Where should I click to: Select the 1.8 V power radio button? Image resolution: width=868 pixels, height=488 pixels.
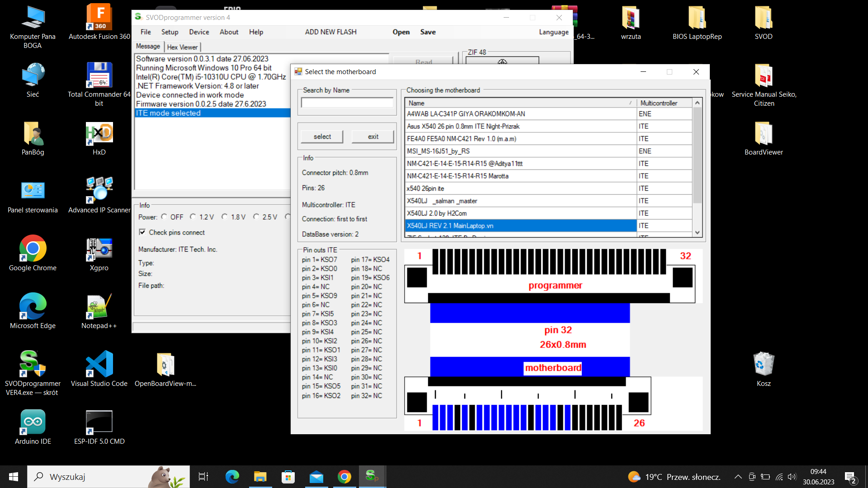tap(225, 217)
